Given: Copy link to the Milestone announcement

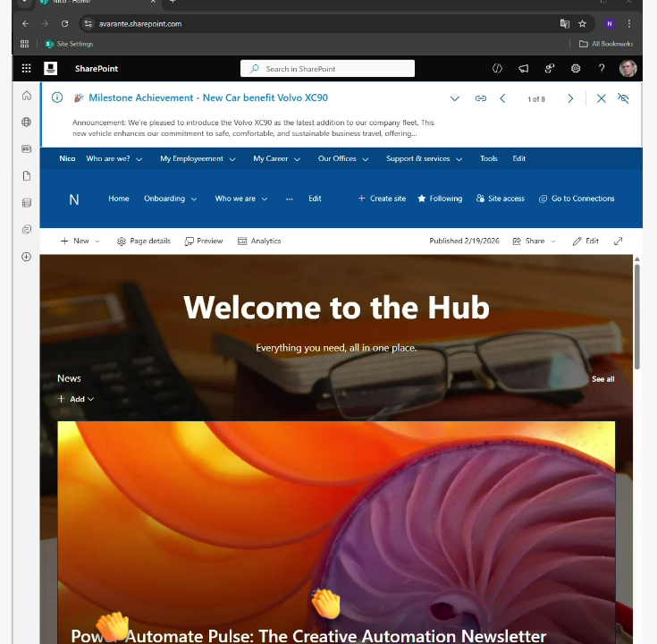Looking at the screenshot, I should click(x=481, y=98).
